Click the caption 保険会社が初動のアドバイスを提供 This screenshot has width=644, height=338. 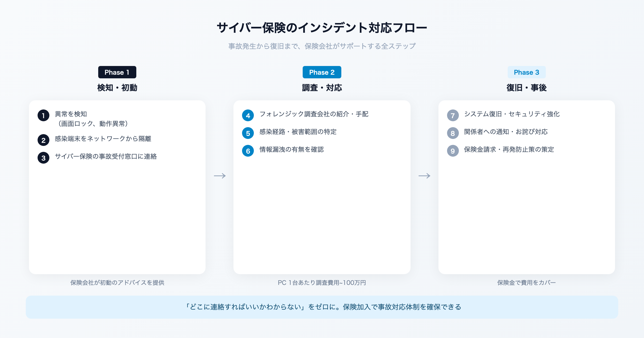point(117,282)
